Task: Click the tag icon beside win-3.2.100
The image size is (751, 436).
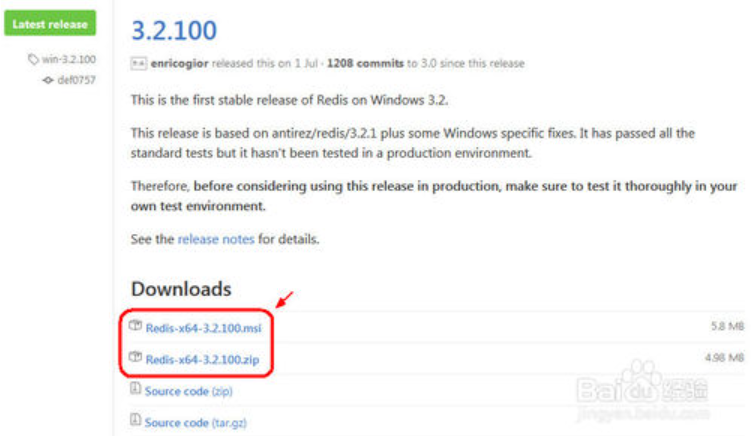Action: (x=34, y=60)
